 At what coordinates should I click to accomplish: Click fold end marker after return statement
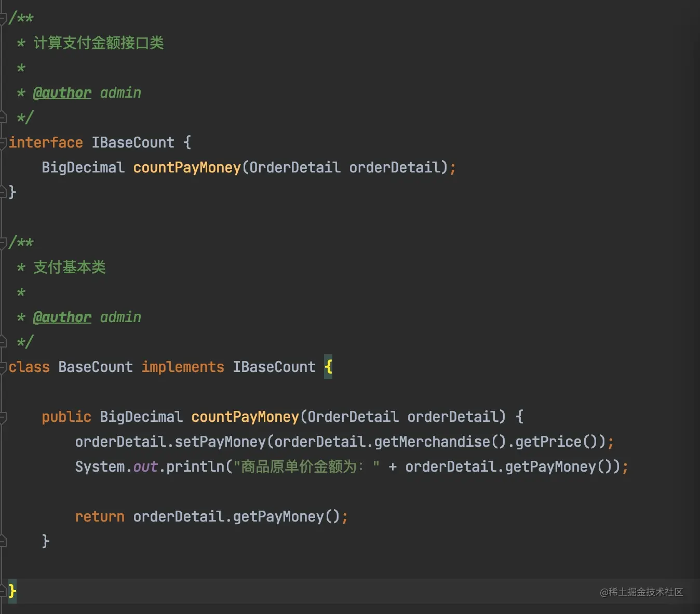pyautogui.click(x=3, y=541)
